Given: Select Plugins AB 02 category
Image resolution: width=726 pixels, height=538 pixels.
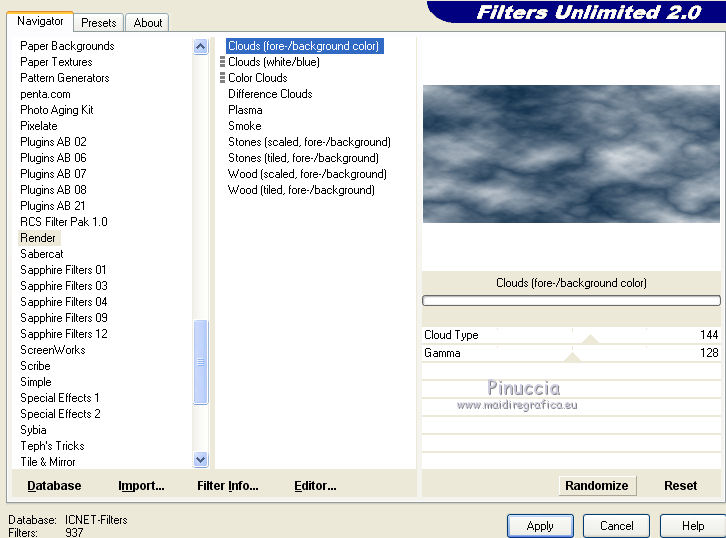Looking at the screenshot, I should click(53, 142).
